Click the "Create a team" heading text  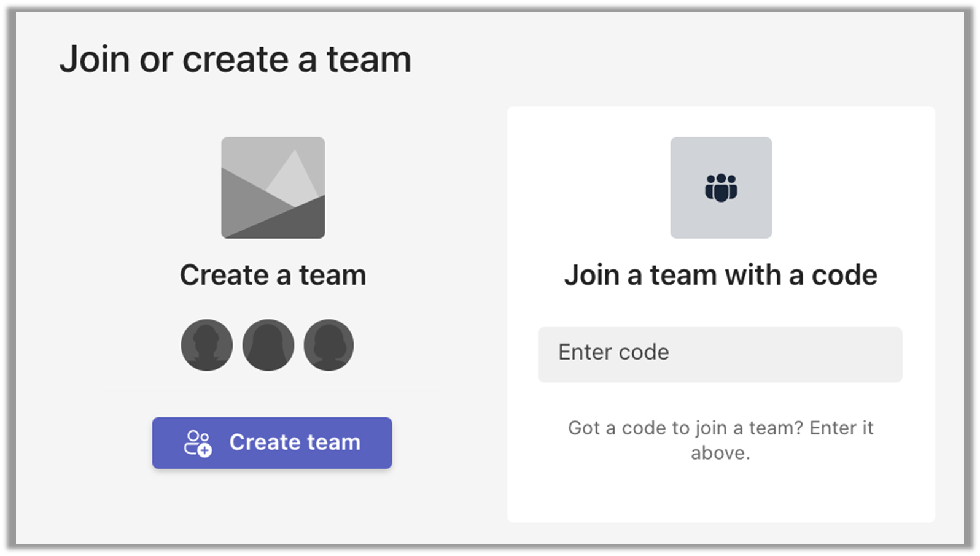tap(273, 275)
